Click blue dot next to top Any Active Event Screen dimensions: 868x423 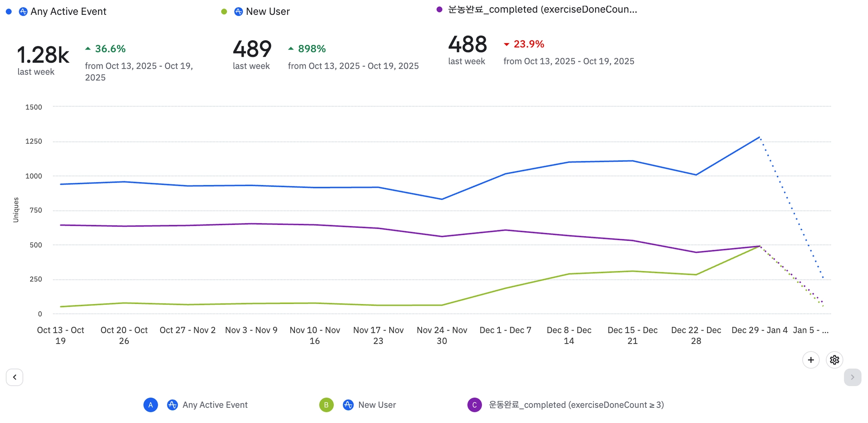coord(9,11)
